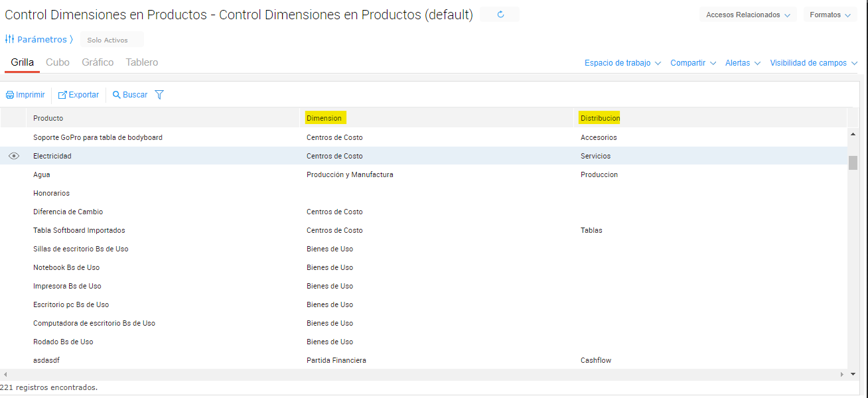Screen dimensions: 868x398
Task: Open the Compartir dropdown
Action: point(693,63)
